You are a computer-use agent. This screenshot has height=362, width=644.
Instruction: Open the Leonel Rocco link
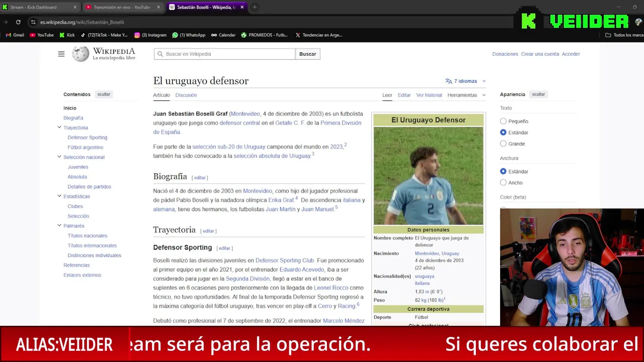coord(331,288)
